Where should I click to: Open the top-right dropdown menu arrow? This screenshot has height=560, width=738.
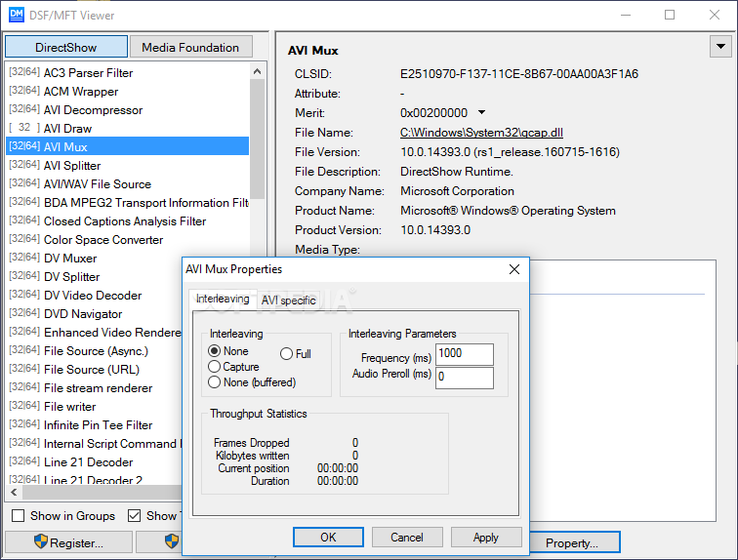(720, 46)
